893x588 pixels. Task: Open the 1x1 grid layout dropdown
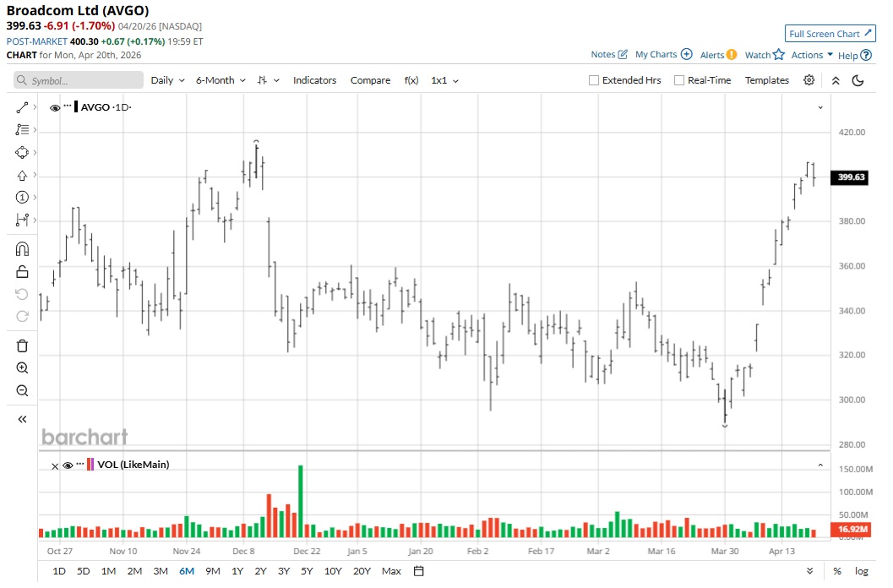pyautogui.click(x=444, y=80)
